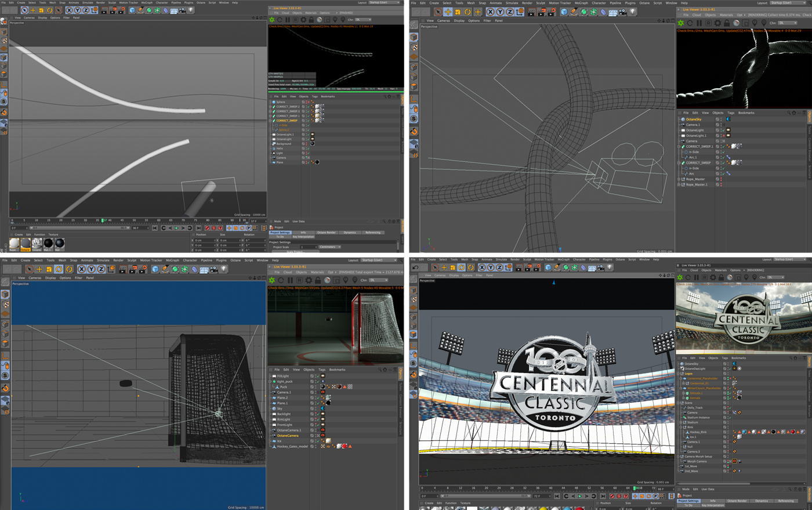812x510 pixels.
Task: Open Octane settings gear in curved tubes Live Viewer
Action: tap(303, 20)
